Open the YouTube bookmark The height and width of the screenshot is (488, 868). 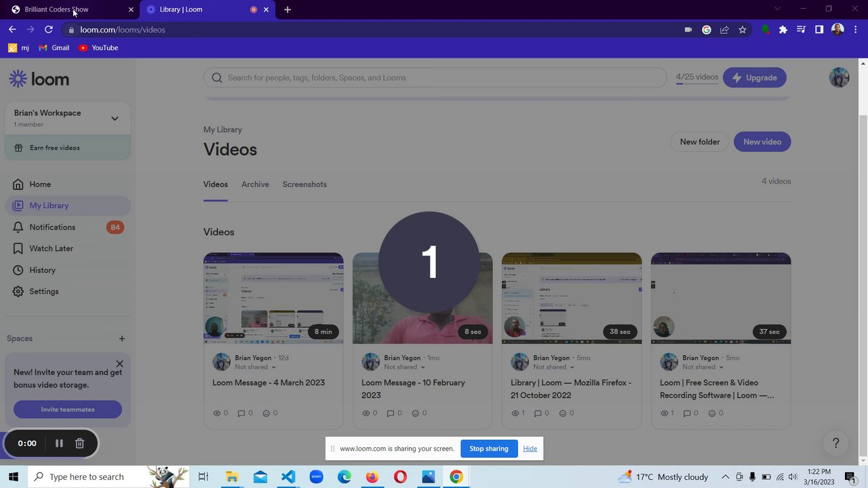click(98, 48)
